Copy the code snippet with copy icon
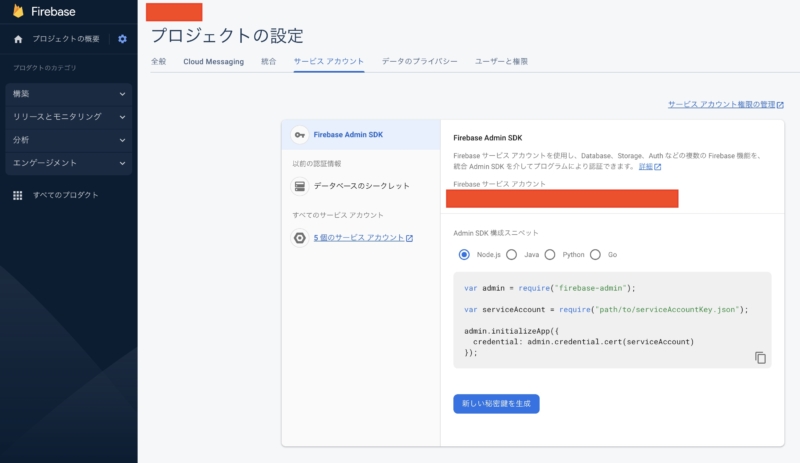This screenshot has height=463, width=800. [x=760, y=357]
